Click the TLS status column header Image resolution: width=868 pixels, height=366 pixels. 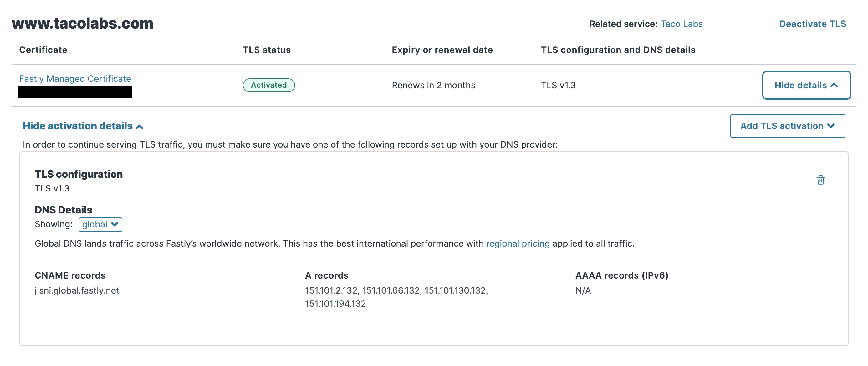coord(267,50)
